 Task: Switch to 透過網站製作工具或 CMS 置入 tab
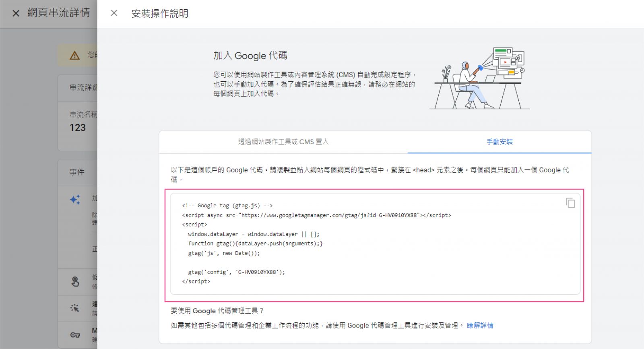pos(283,142)
